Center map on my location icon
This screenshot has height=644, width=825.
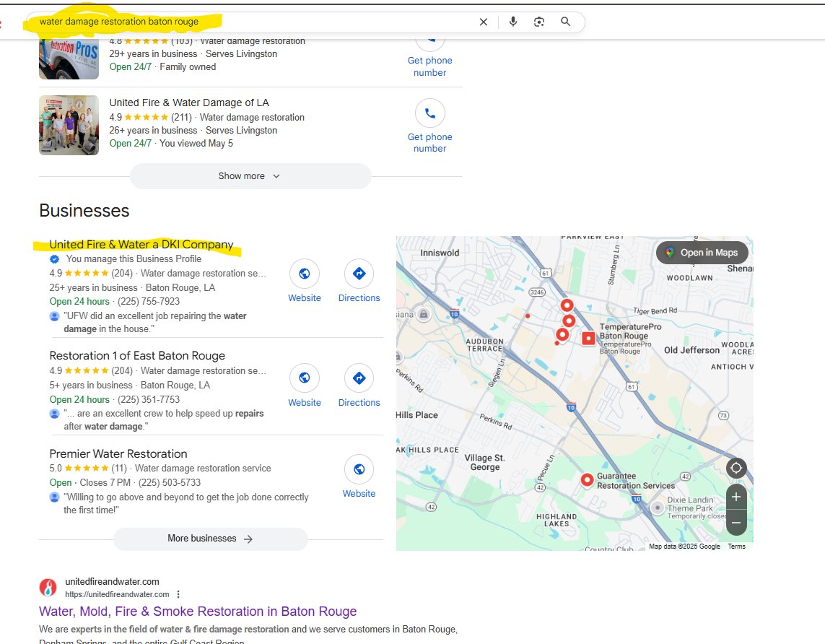coord(736,468)
